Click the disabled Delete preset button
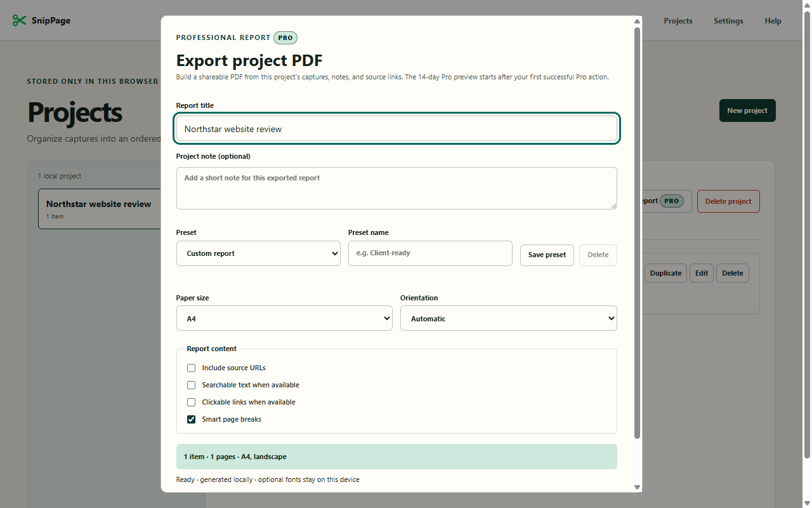 [x=598, y=255]
